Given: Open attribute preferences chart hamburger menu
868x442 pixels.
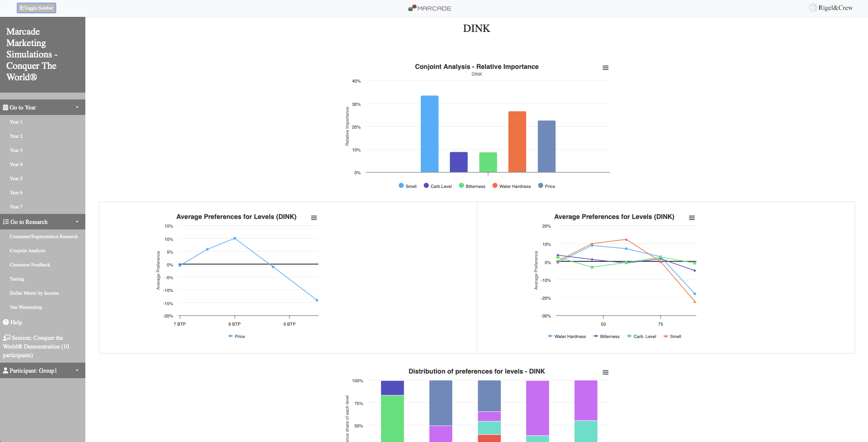Looking at the screenshot, I should coord(692,218).
